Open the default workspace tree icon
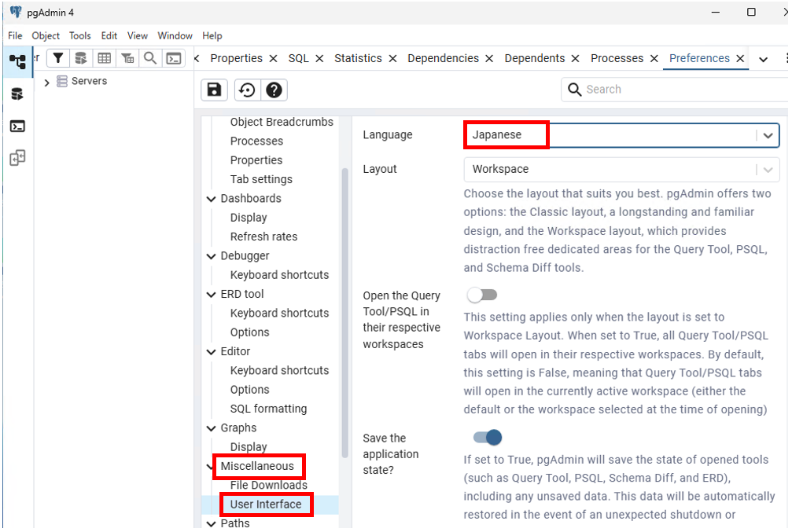 (x=17, y=61)
